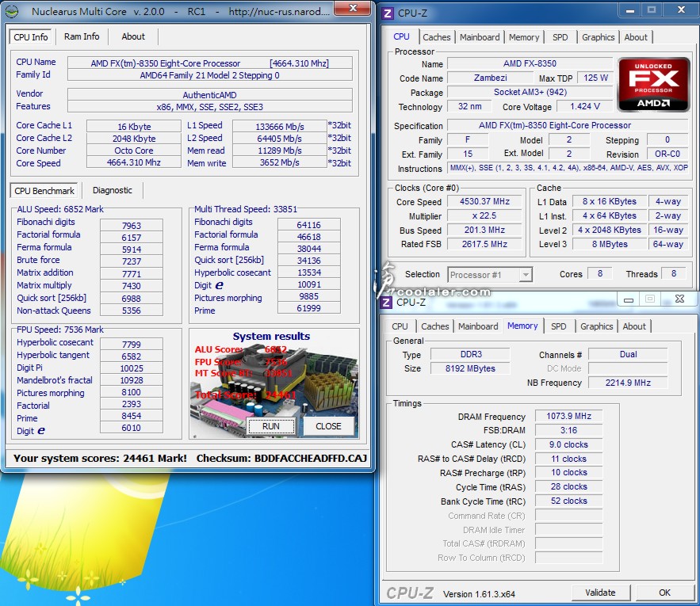Click the Nuclearus app icon in title bar
The height and width of the screenshot is (606, 700).
click(12, 11)
